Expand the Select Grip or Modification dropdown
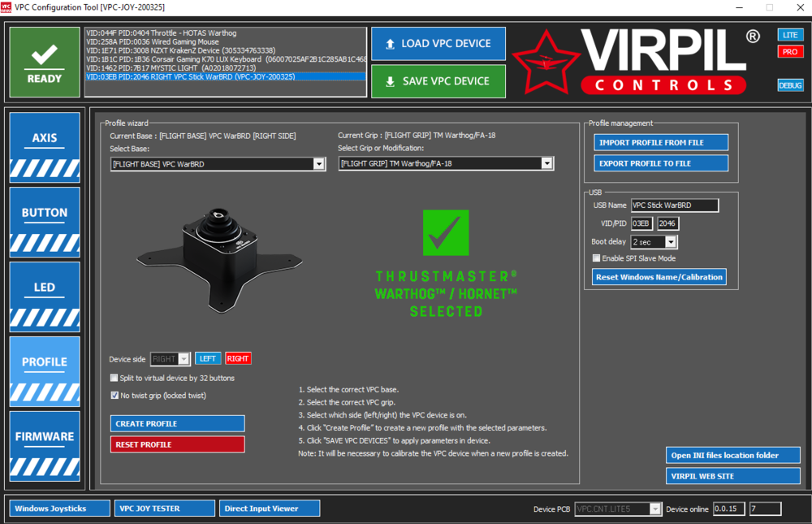812x524 pixels. click(546, 164)
